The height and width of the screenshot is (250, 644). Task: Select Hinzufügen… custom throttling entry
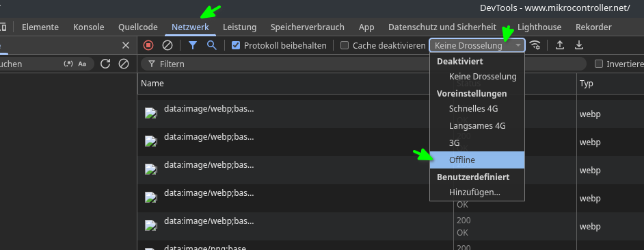tap(477, 192)
